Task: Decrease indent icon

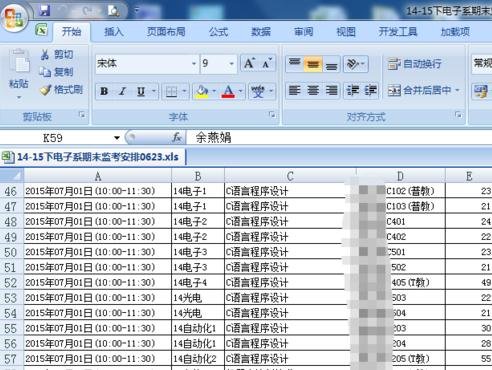Action: [353, 90]
